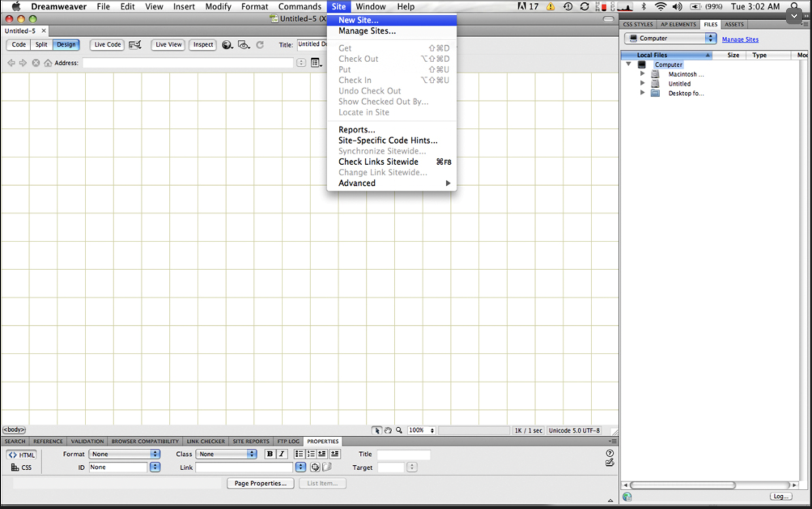Click the Manage Sites link
The width and height of the screenshot is (812, 509).
tap(740, 39)
